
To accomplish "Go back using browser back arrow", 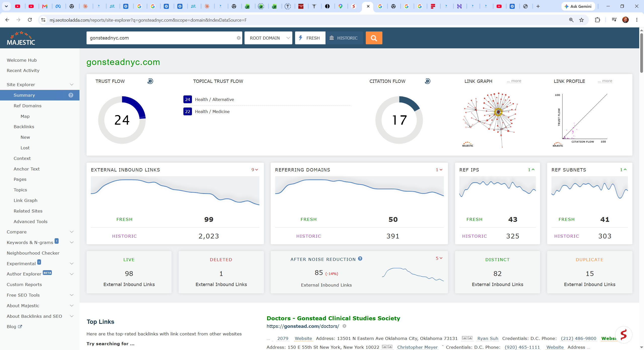I will point(7,20).
